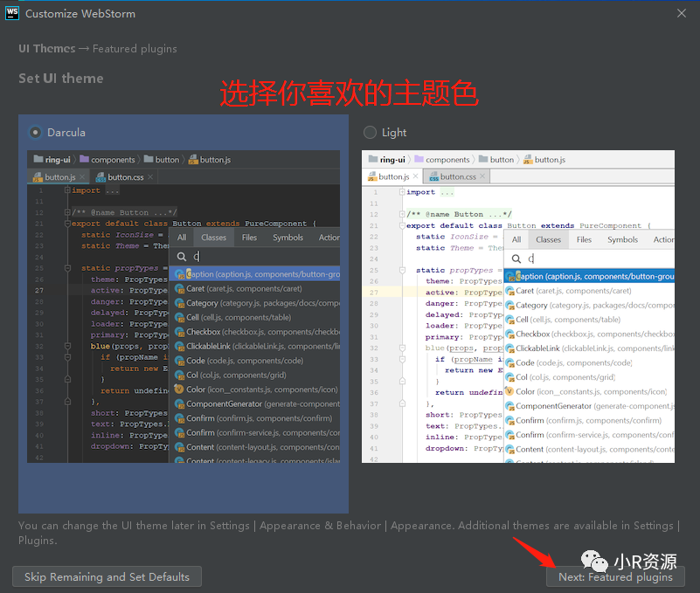Close button.css tab in Light preview

pyautogui.click(x=482, y=176)
